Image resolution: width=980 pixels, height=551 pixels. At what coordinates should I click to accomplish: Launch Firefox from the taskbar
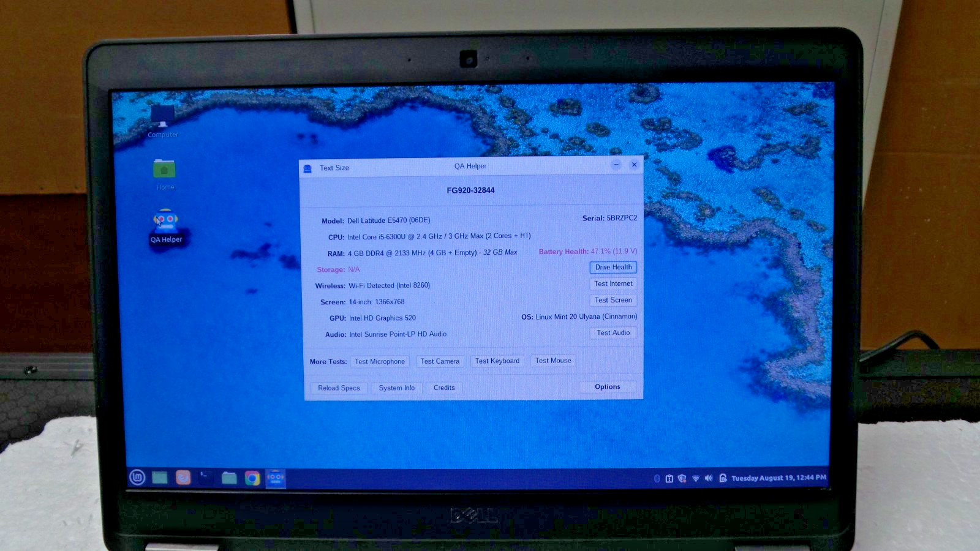pyautogui.click(x=183, y=478)
